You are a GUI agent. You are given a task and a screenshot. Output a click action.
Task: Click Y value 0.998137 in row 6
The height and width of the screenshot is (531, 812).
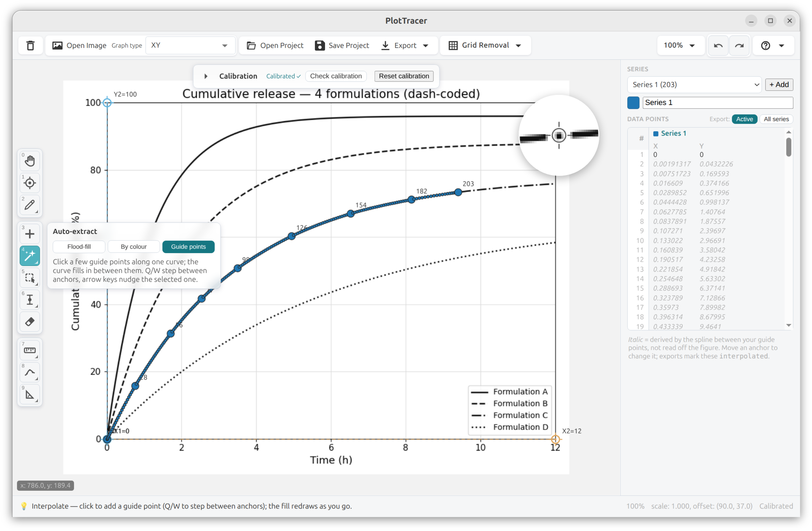(x=714, y=202)
